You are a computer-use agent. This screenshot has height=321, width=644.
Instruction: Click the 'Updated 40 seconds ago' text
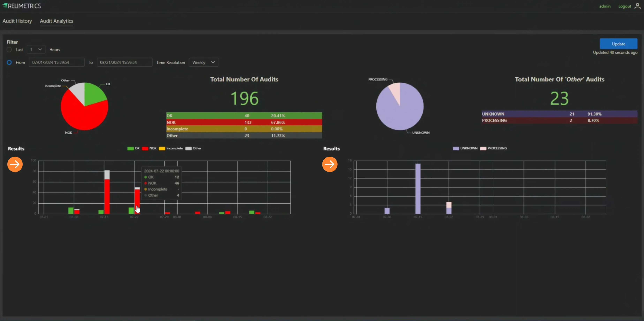tap(615, 52)
